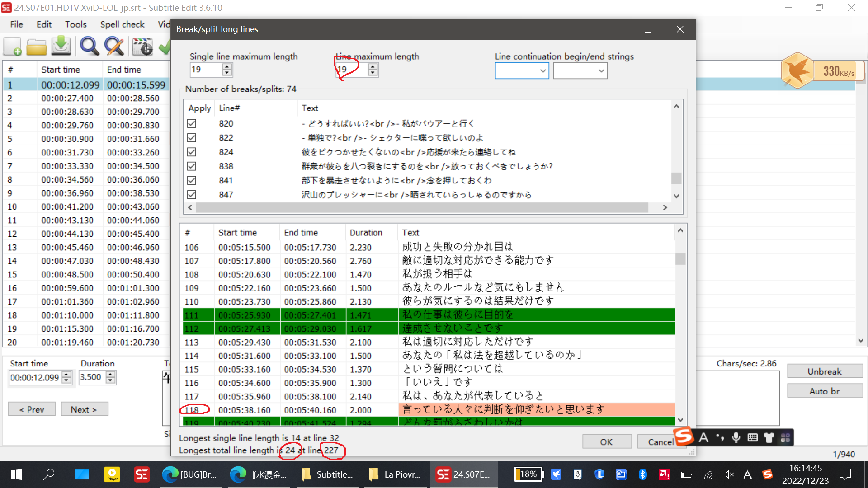Screen dimensions: 868x488
Task: Open the Find dialog via magnifier icon
Action: [x=89, y=46]
